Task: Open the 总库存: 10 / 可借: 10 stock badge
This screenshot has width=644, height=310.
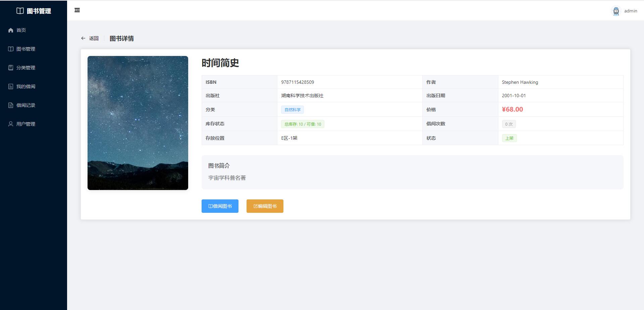Action: (303, 124)
